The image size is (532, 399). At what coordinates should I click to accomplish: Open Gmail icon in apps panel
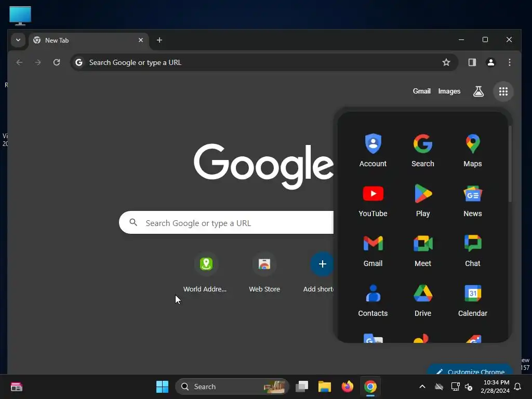coord(373,250)
